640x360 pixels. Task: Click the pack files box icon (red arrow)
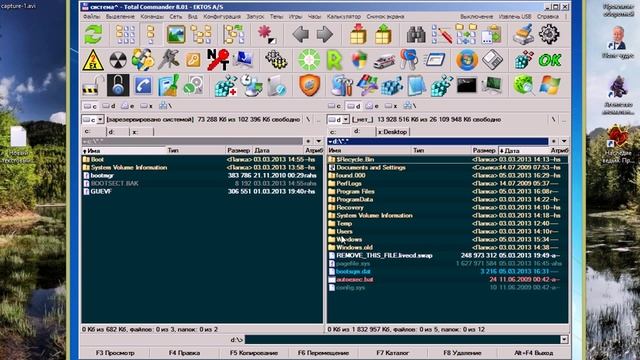click(x=358, y=34)
